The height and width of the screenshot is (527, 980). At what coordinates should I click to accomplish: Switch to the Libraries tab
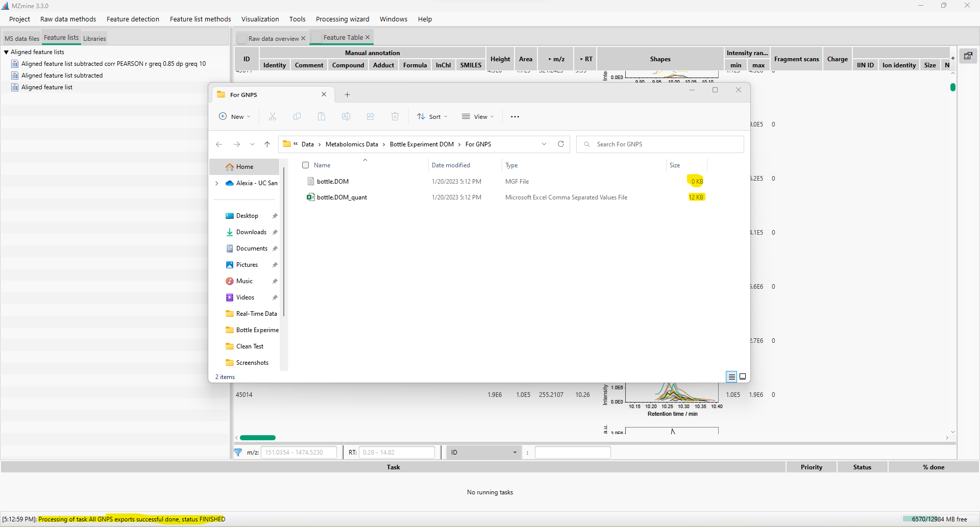click(94, 38)
